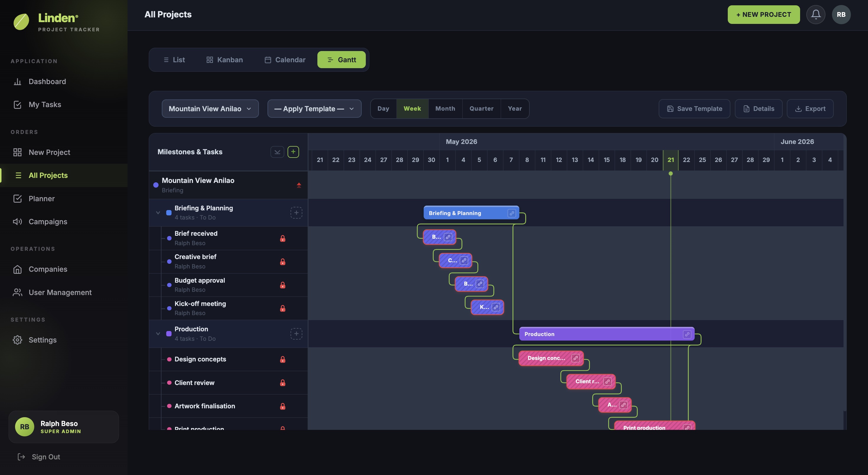Select the Artwork finalisation task row
This screenshot has width=868, height=475.
pyautogui.click(x=228, y=406)
